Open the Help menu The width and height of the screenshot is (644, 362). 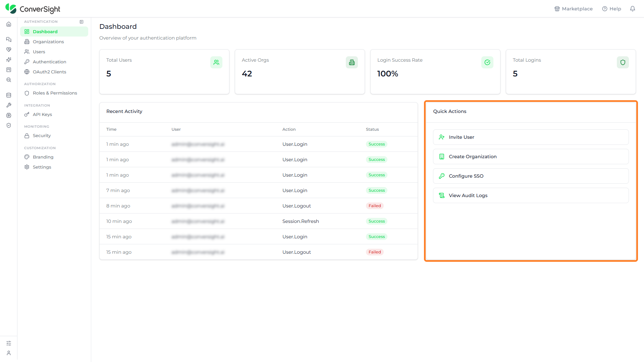(612, 9)
